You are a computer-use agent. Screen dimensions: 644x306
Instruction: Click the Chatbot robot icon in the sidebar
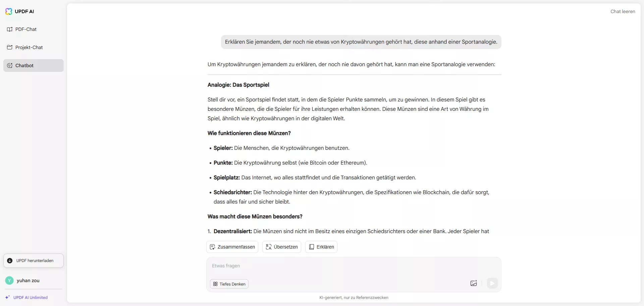pyautogui.click(x=10, y=65)
